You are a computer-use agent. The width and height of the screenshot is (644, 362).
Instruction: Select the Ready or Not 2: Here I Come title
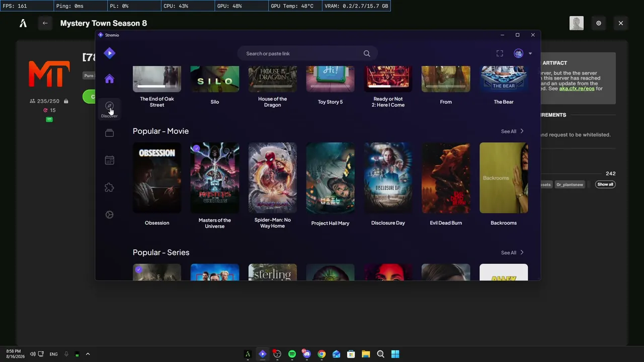point(388,102)
